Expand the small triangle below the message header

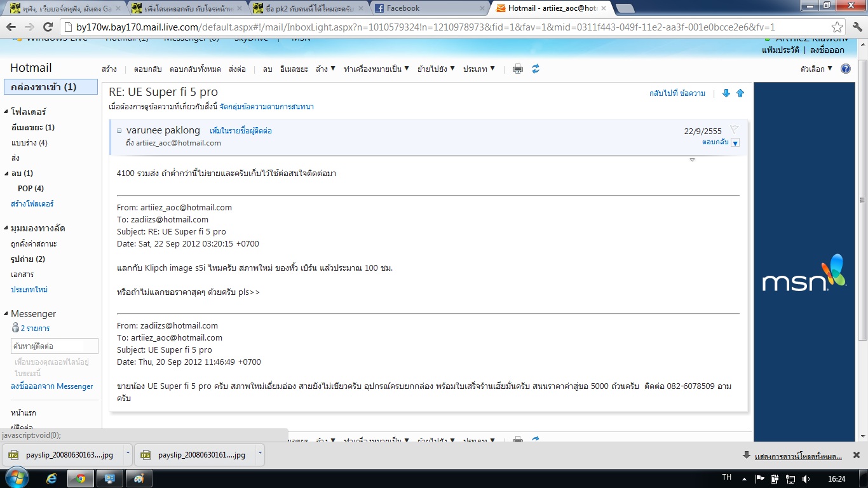click(x=692, y=159)
